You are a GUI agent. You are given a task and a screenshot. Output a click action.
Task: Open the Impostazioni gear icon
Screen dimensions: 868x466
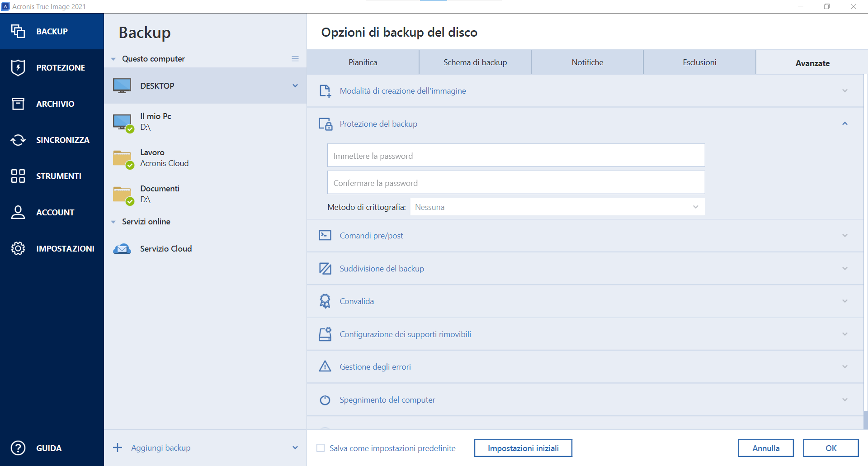[18, 248]
